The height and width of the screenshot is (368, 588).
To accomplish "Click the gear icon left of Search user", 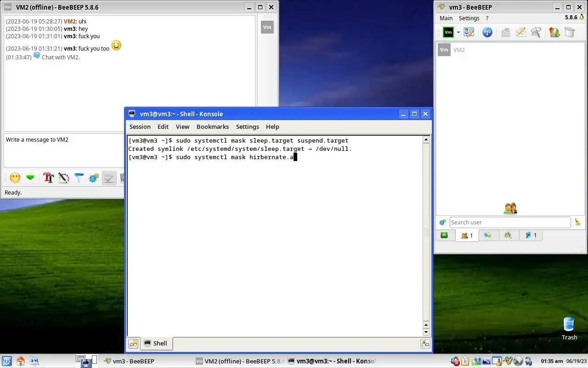I will pyautogui.click(x=442, y=222).
